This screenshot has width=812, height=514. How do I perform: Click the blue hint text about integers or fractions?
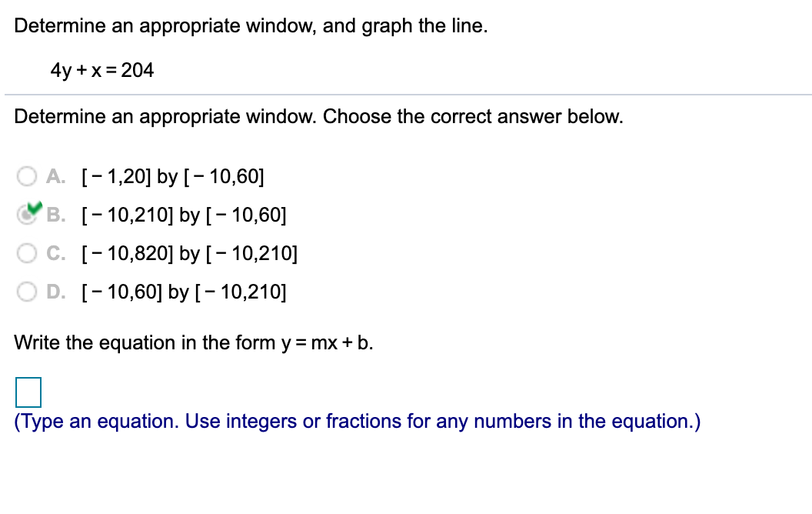pos(358,421)
